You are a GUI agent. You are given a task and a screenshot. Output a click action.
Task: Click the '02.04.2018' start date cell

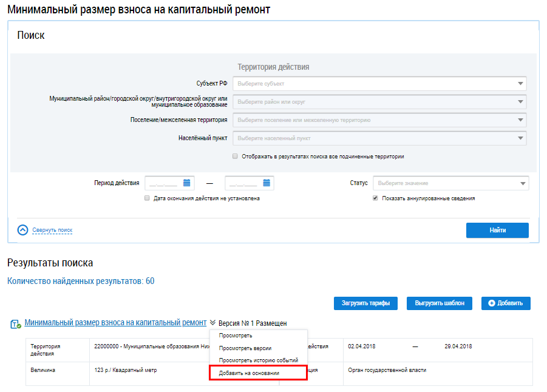coord(362,346)
